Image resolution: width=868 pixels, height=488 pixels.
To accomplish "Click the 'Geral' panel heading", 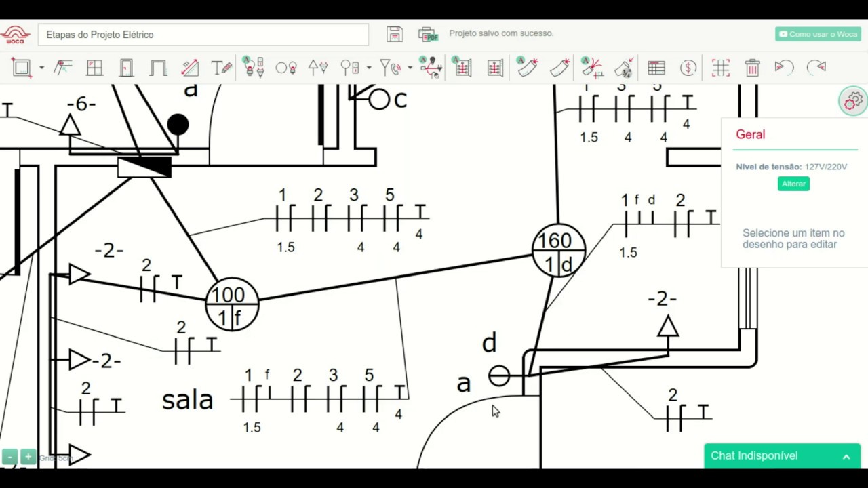I will coord(751,134).
